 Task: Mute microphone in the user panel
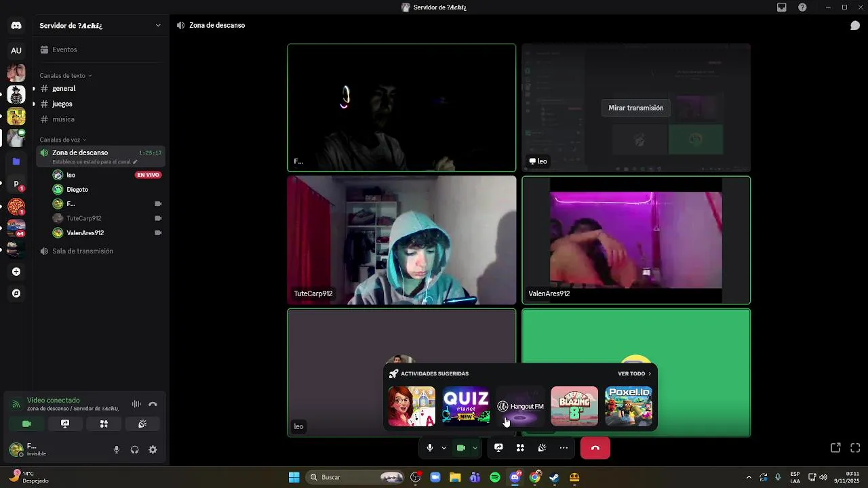click(117, 449)
